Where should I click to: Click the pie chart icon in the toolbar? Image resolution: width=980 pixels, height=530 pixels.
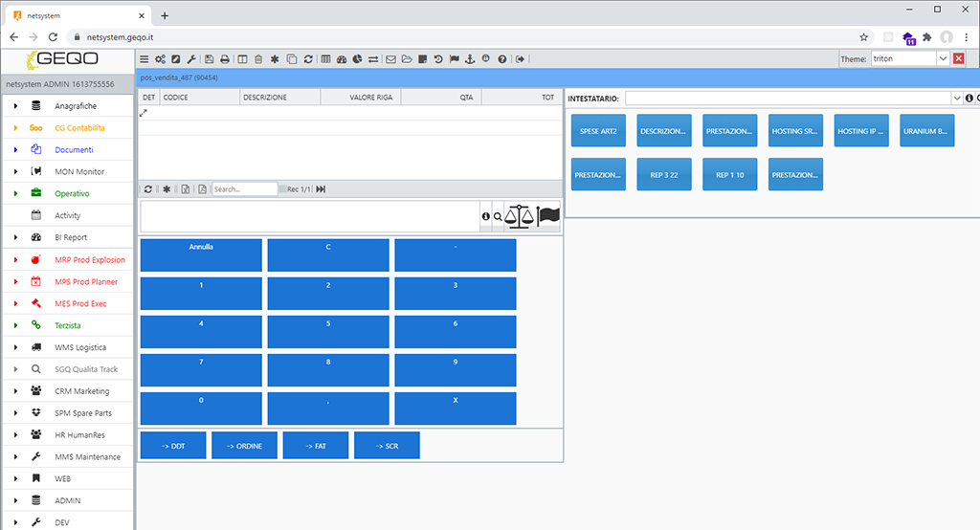point(356,59)
